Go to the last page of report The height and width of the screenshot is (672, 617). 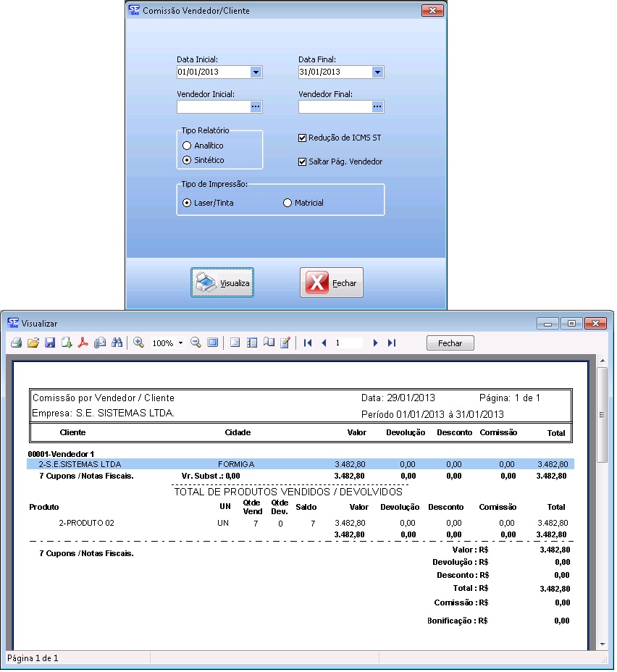(x=392, y=343)
